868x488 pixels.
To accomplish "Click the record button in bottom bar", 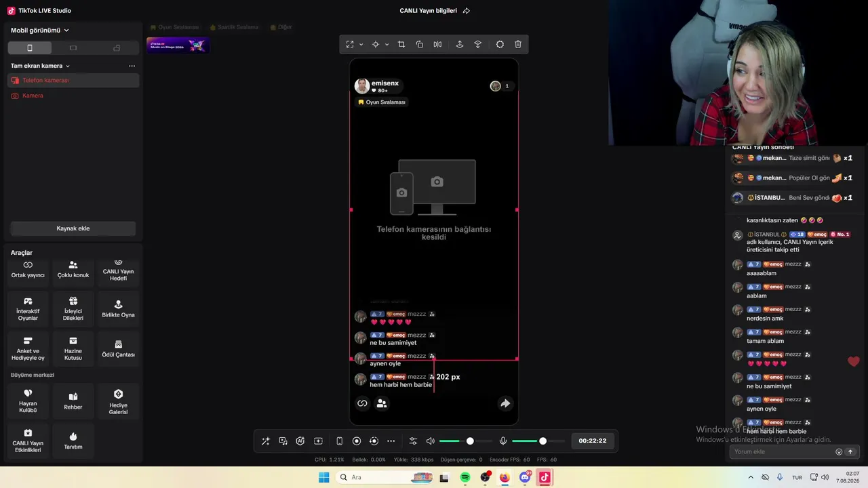I will [357, 441].
